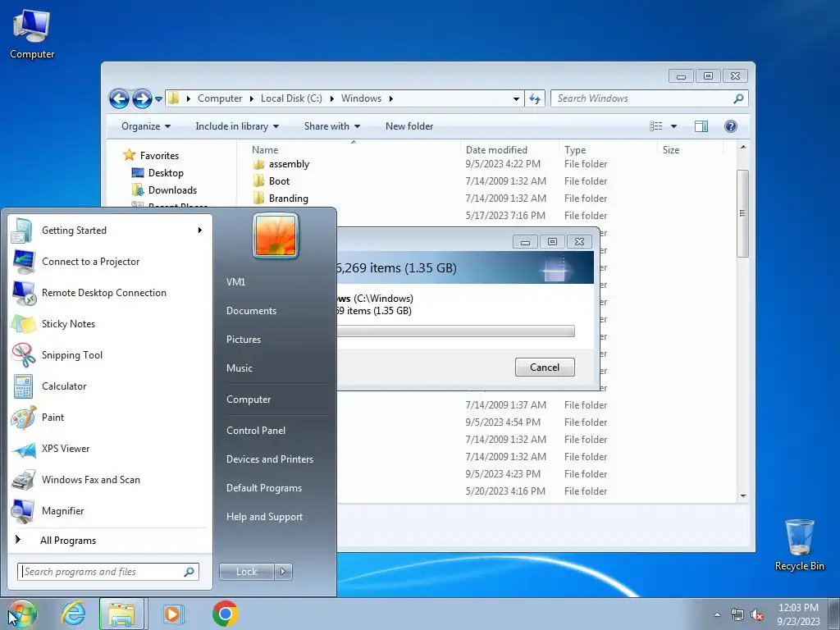The width and height of the screenshot is (840, 630).
Task: Click the Explorer vertical scrollbar thumb
Action: (x=742, y=213)
